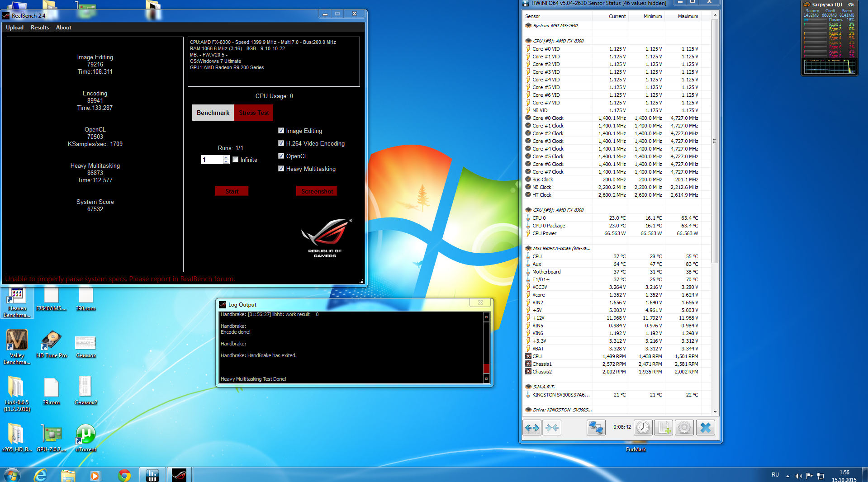
Task: Select x265_HD_B folder on desktop
Action: pyautogui.click(x=17, y=438)
